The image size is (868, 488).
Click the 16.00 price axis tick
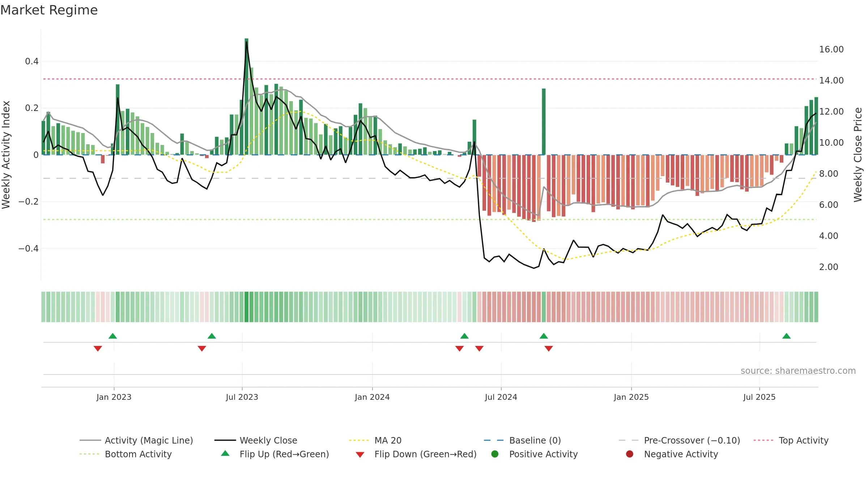pyautogui.click(x=831, y=50)
